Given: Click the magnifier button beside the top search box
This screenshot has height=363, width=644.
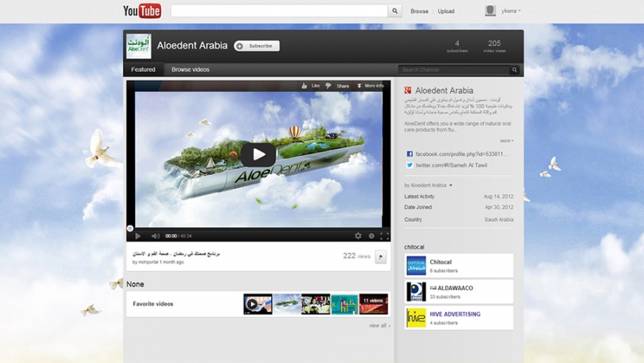Looking at the screenshot, I should pyautogui.click(x=395, y=11).
